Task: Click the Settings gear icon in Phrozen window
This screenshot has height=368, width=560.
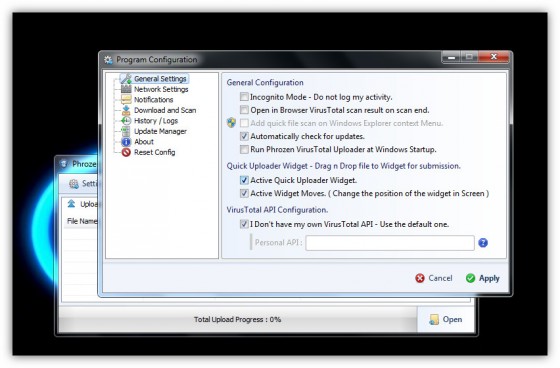Action: 74,184
